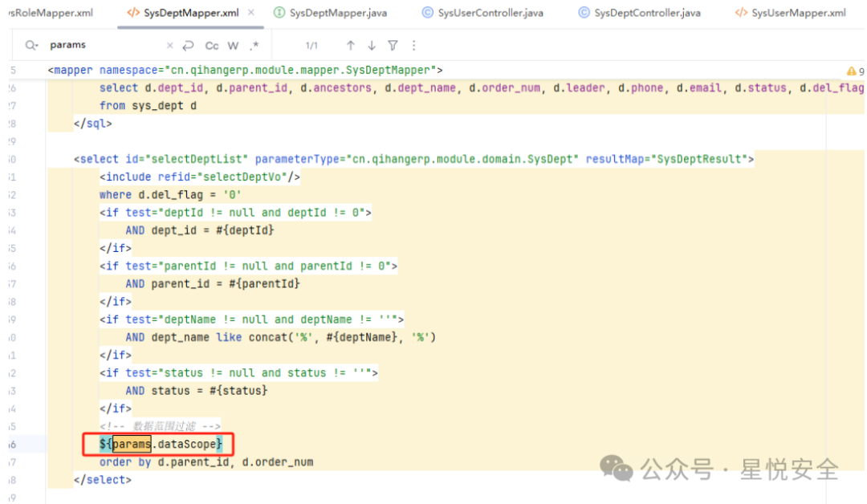Image resolution: width=867 pixels, height=504 pixels.
Task: Click the 1/1 match counter
Action: click(311, 45)
